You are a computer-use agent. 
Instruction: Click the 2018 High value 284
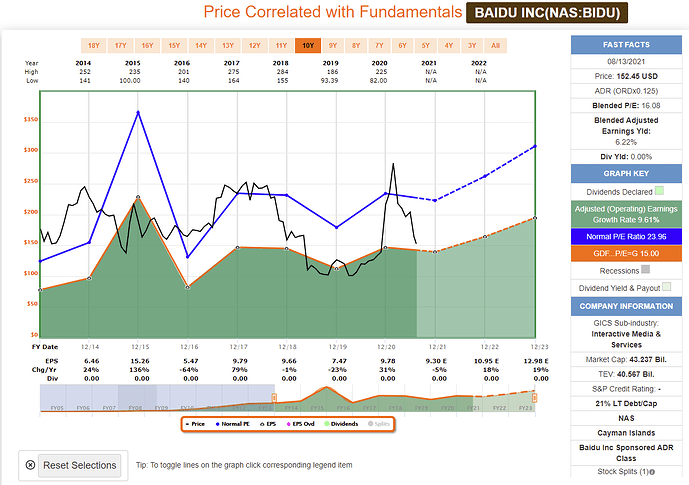coord(282,72)
